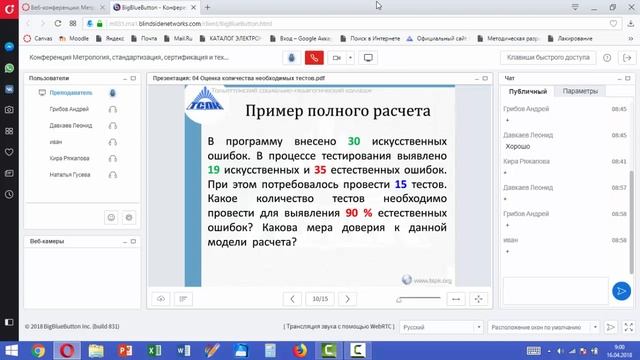Open WhatsApp in Opera sidebar

(x=9, y=68)
